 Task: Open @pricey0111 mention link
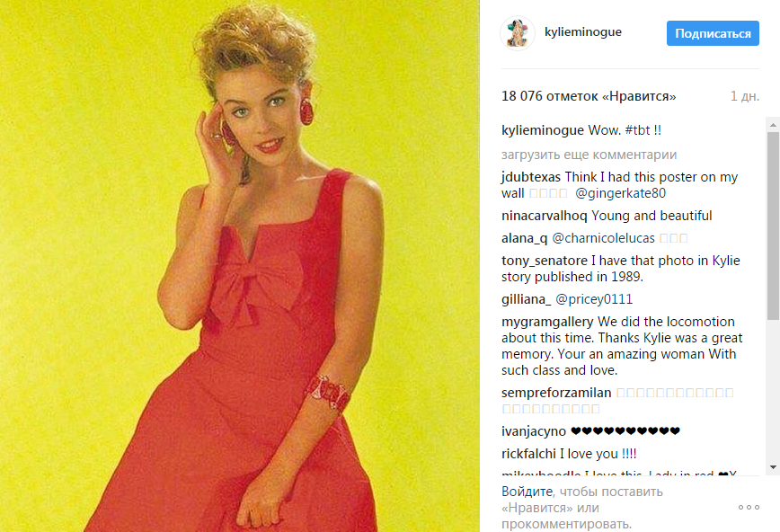click(x=594, y=299)
